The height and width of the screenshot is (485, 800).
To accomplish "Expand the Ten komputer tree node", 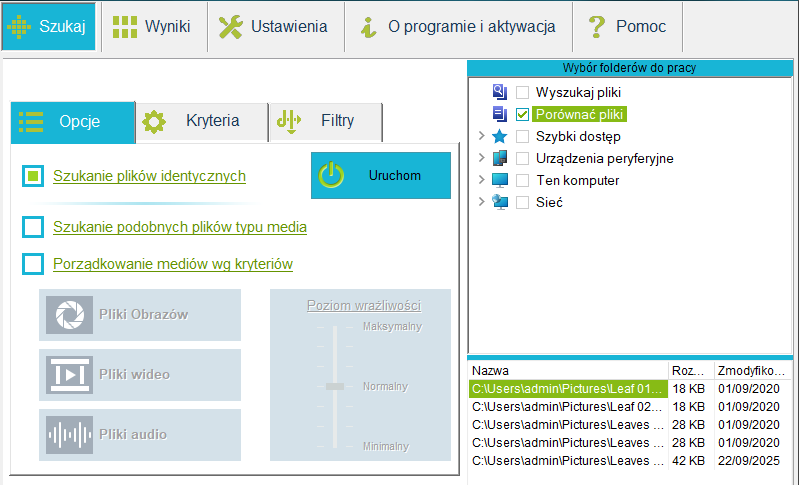I will (x=481, y=180).
